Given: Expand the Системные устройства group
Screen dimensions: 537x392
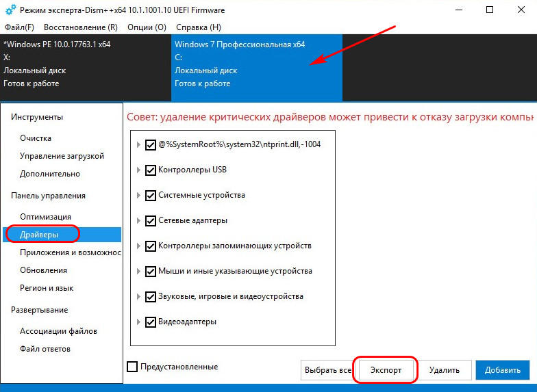Looking at the screenshot, I should point(138,196).
